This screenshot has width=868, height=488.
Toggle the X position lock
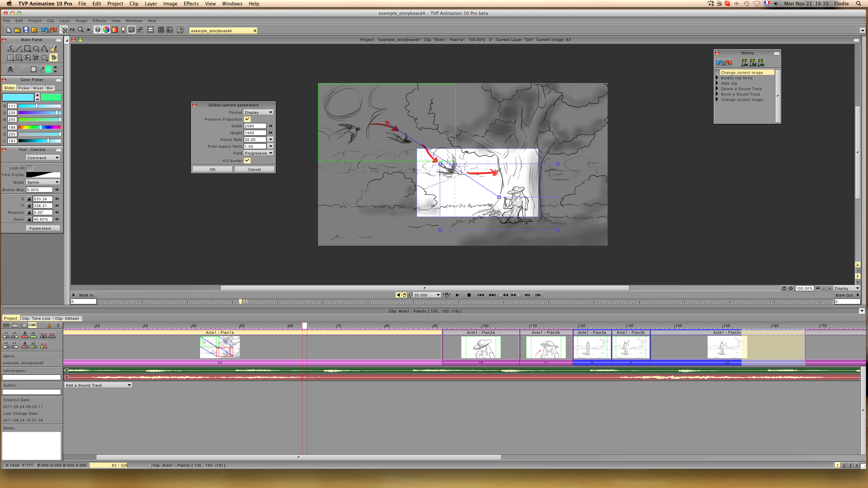(x=29, y=199)
